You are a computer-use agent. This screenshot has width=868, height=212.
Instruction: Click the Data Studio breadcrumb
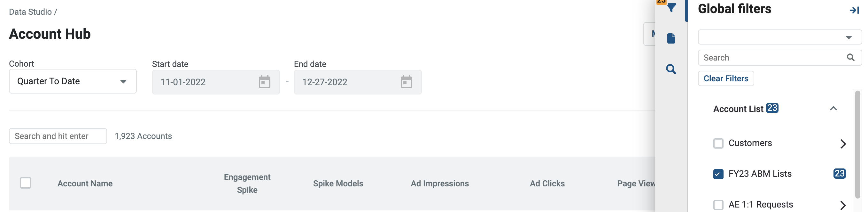click(30, 12)
